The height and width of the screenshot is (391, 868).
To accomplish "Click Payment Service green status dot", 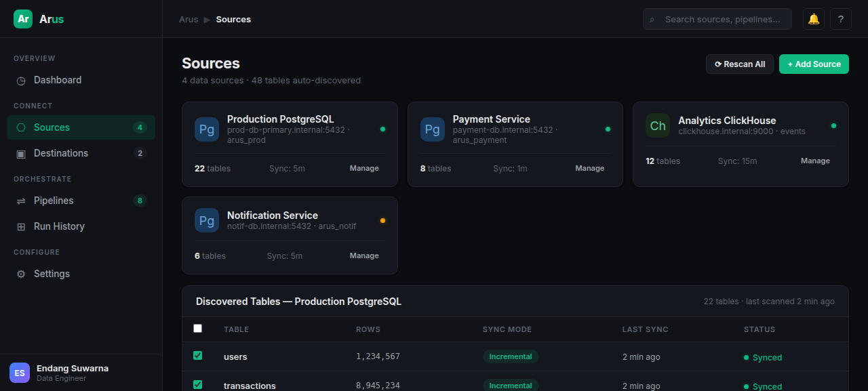I will pyautogui.click(x=608, y=129).
